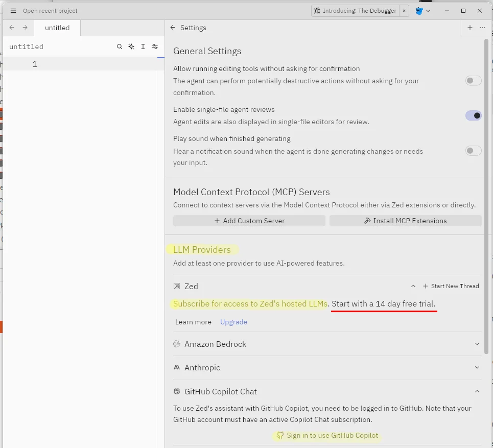Collapse the Zed provider section
The height and width of the screenshot is (448, 493).
click(413, 286)
